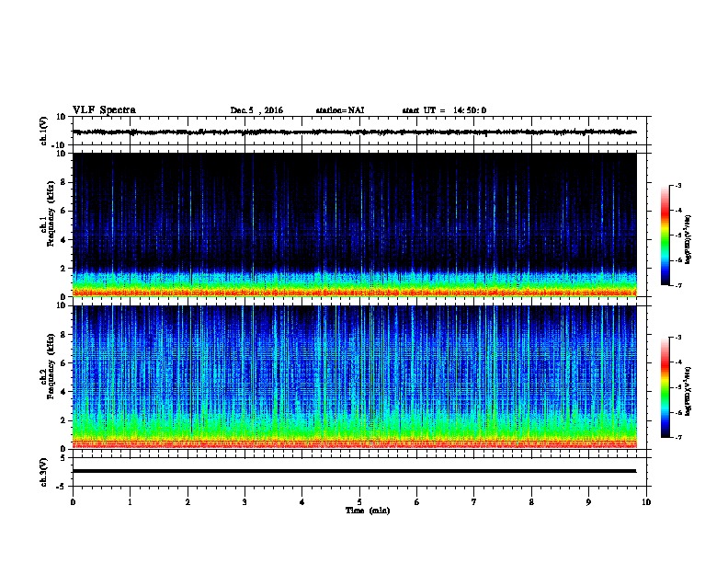
Task: Click the time axis tick label "9"
Action: point(588,502)
